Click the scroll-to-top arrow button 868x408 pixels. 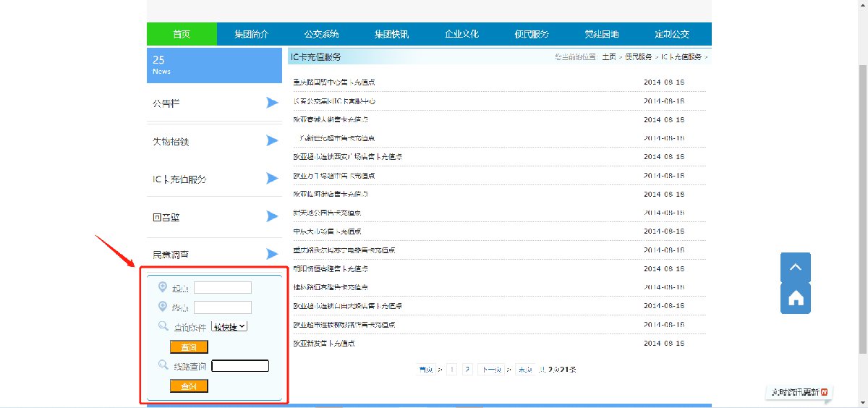coord(795,267)
